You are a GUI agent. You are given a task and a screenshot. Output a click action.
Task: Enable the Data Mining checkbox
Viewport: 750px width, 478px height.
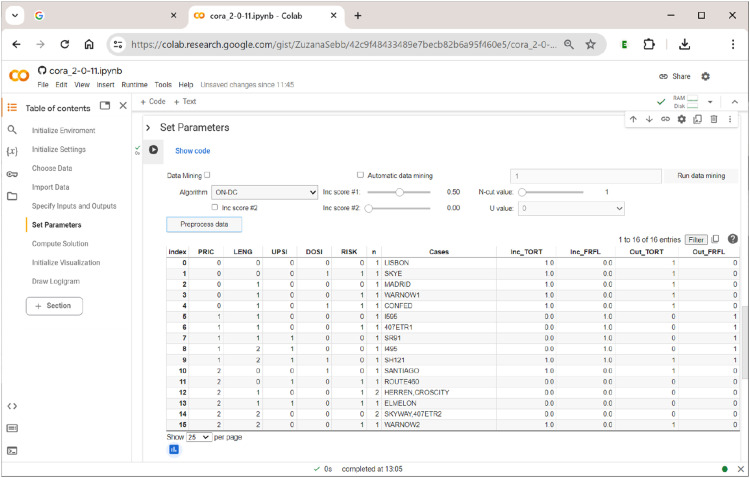(x=207, y=175)
